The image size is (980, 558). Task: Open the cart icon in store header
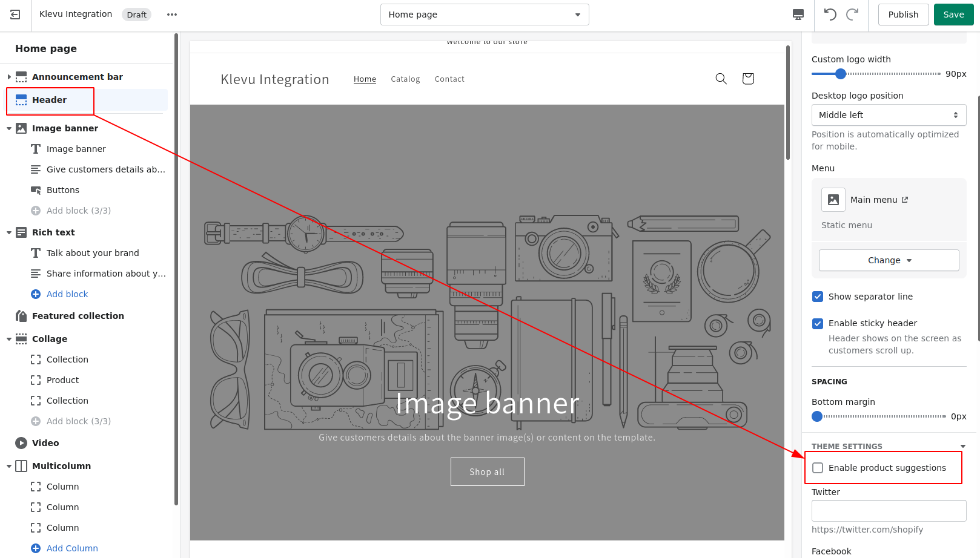pyautogui.click(x=748, y=79)
